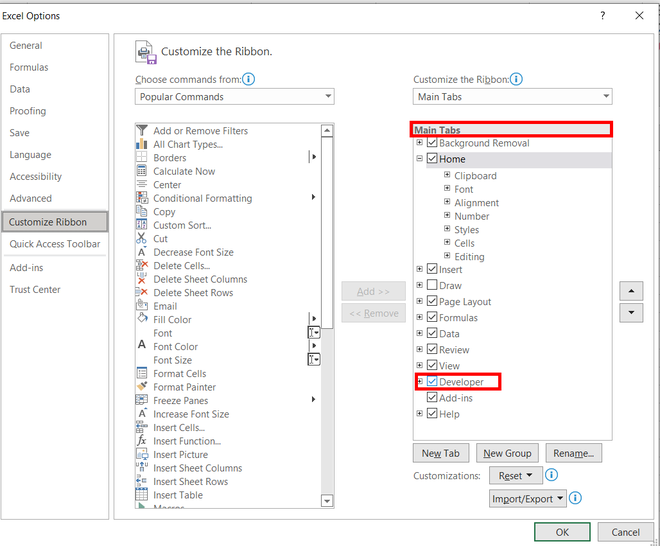Uncheck the Formulas tab checkbox
The width and height of the screenshot is (660, 546).
point(432,317)
